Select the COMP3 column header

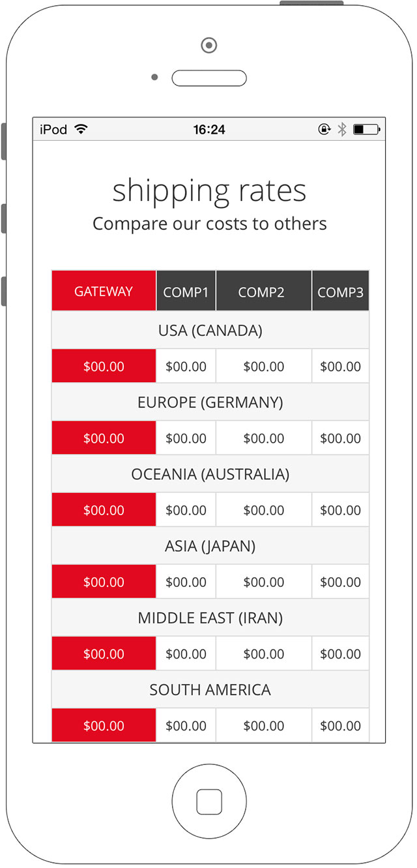tap(341, 291)
